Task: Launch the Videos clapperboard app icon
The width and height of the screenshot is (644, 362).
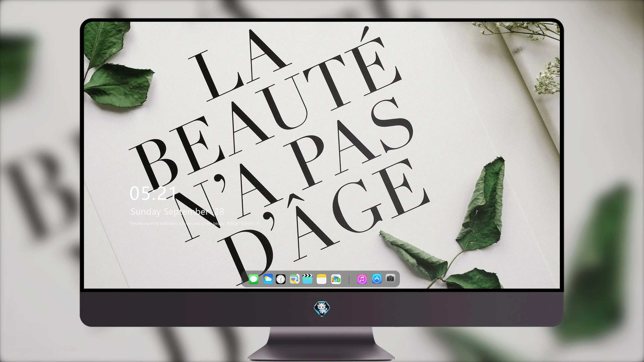Action: point(308,279)
